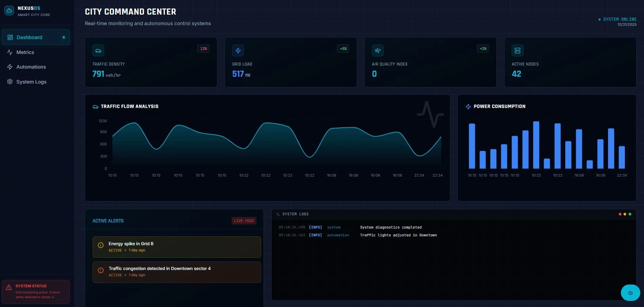
Task: Click the Metrics pulse icon in sidebar
Action: (10, 52)
